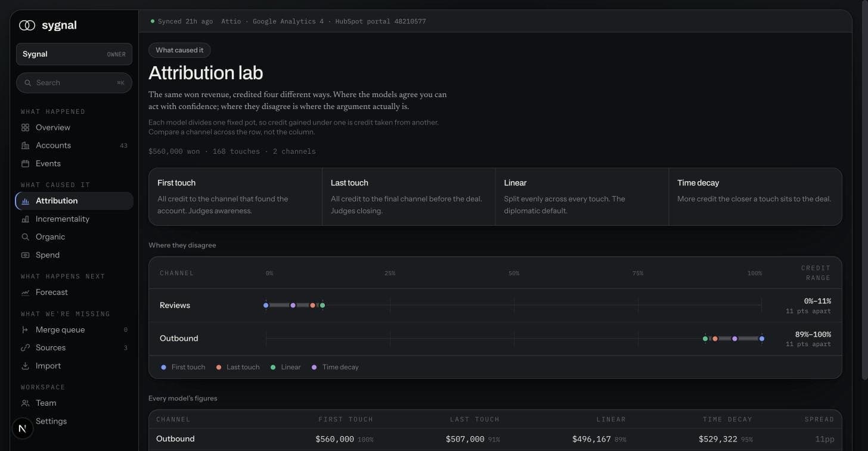
Task: Open the Overview grid icon
Action: 25,127
